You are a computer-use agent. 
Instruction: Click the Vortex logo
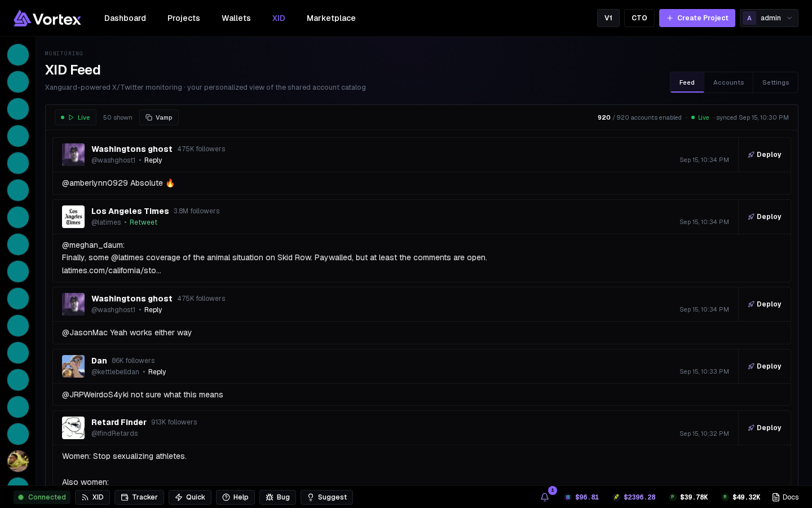(x=47, y=18)
